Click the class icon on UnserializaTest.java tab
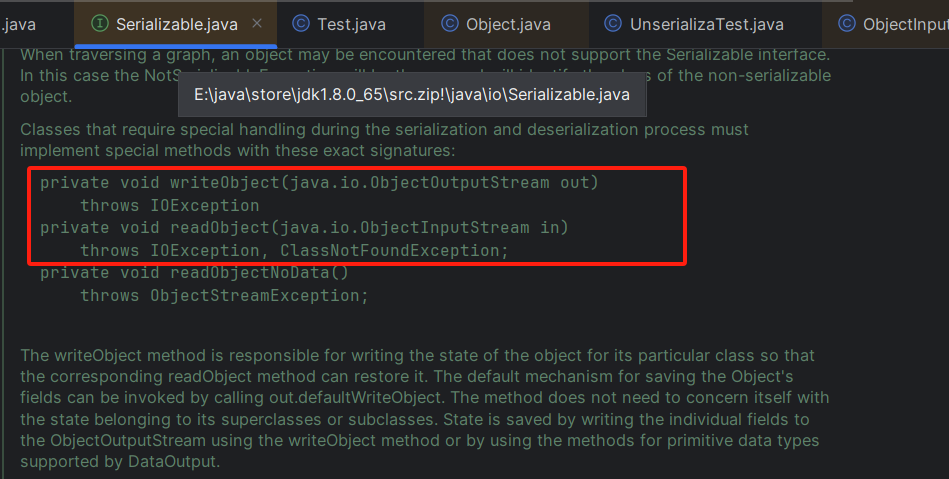The image size is (949, 479). tap(612, 24)
